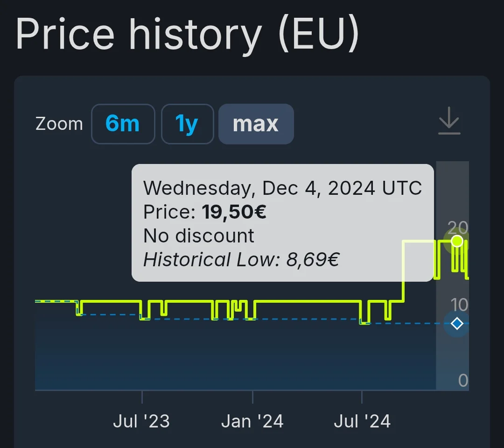The image size is (504, 448).
Task: Toggle the max zoom range
Action: pyautogui.click(x=256, y=124)
